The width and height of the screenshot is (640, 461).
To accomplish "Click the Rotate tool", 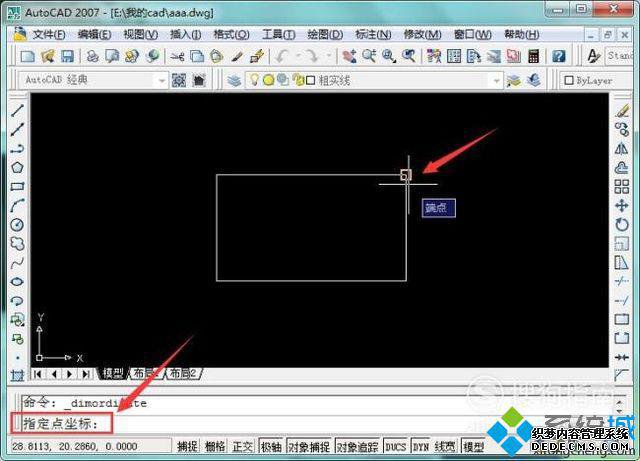I will (x=622, y=225).
